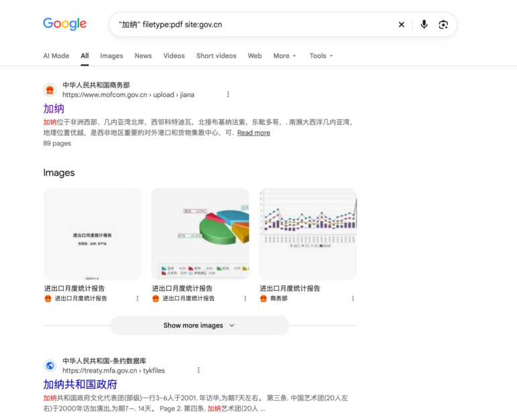Screen dimensions: 517x420
Task: Click the 商务部 image source label
Action: pyautogui.click(x=279, y=299)
